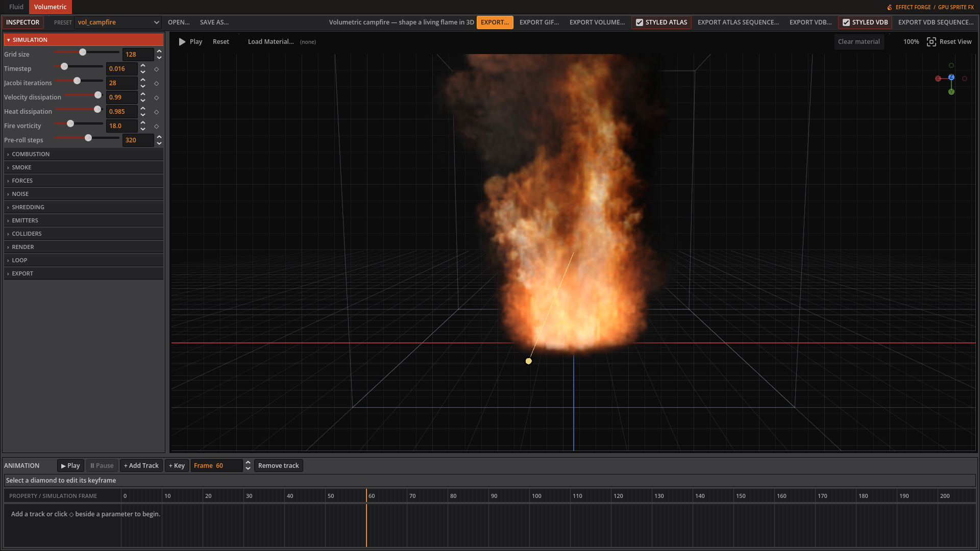Click the Pre-roll steps slider handle
The image size is (980, 551).
[88, 138]
